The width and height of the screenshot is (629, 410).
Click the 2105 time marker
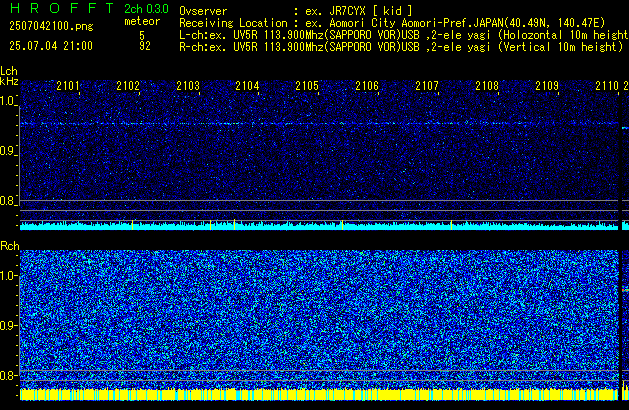pos(307,86)
